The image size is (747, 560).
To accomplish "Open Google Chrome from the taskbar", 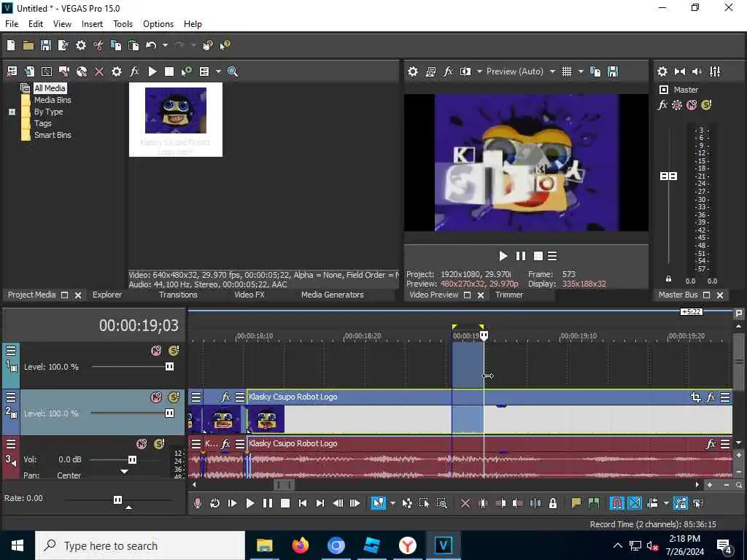I will click(336, 545).
